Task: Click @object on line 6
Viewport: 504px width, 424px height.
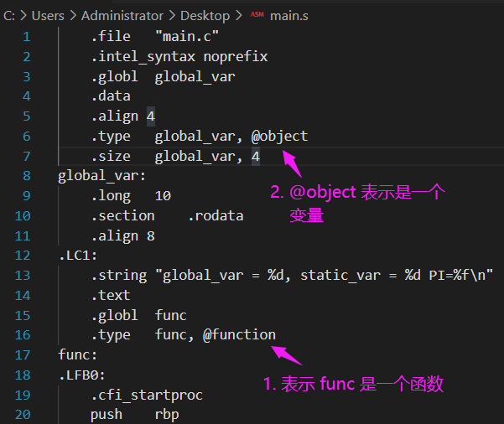Action: [279, 137]
